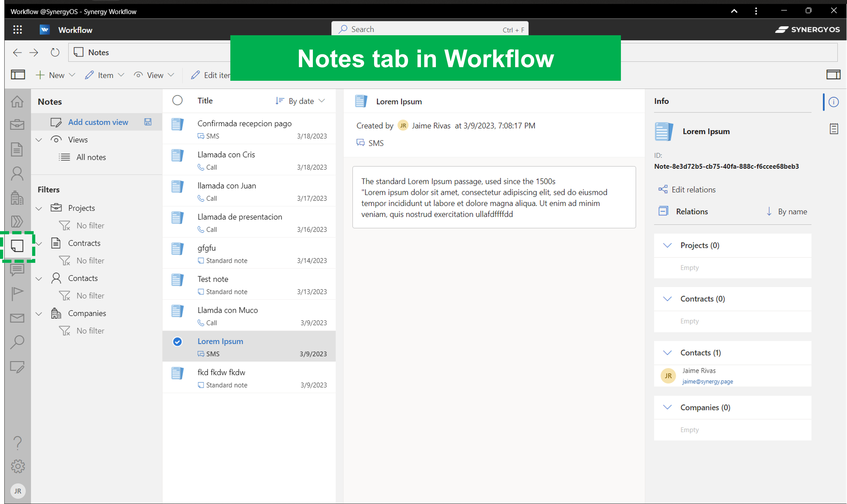The height and width of the screenshot is (504, 847).
Task: Open the Notes icon in sidebar
Action: (x=17, y=246)
